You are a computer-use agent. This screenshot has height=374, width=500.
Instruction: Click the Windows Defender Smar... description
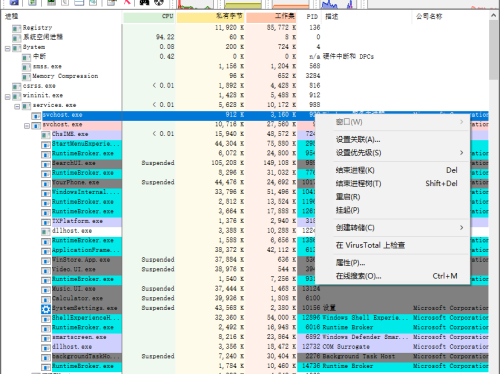365,337
